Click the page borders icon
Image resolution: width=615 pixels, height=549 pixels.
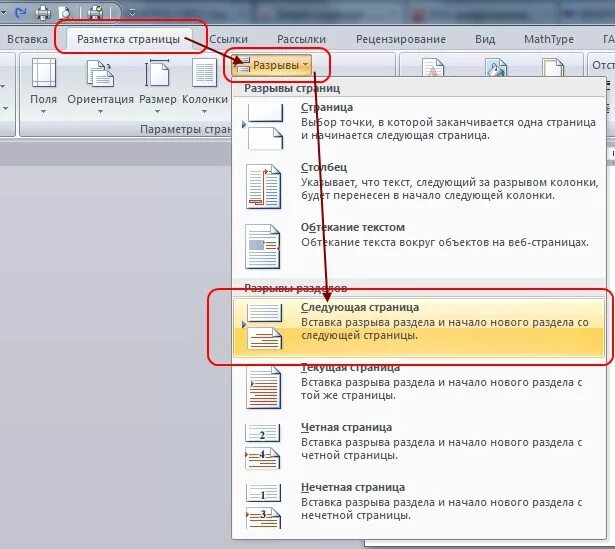click(x=553, y=67)
